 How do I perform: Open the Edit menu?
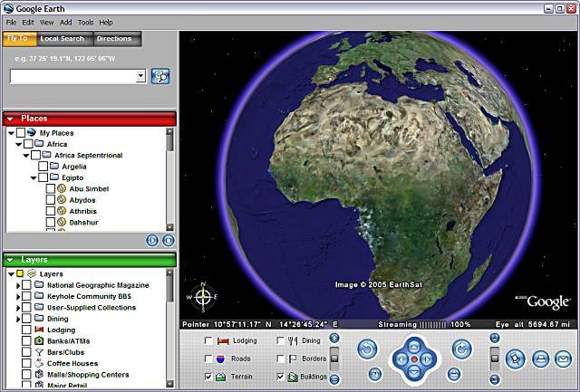pos(28,23)
